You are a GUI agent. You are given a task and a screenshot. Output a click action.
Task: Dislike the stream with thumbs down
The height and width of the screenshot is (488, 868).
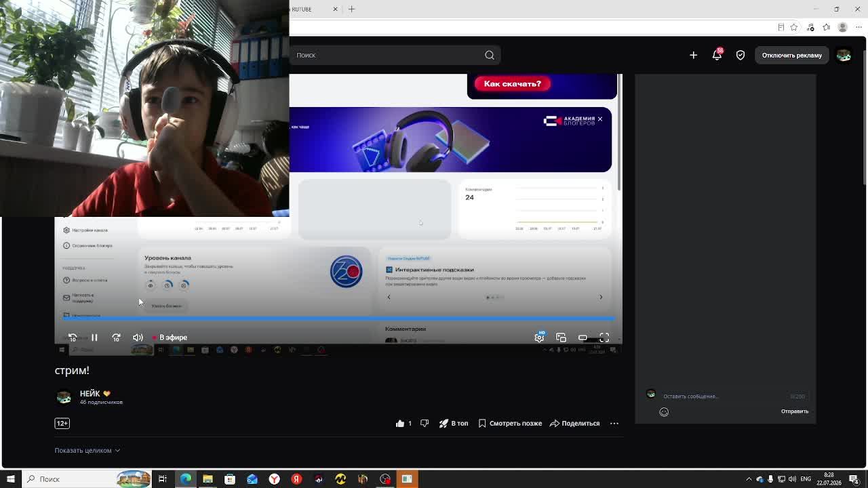[425, 423]
